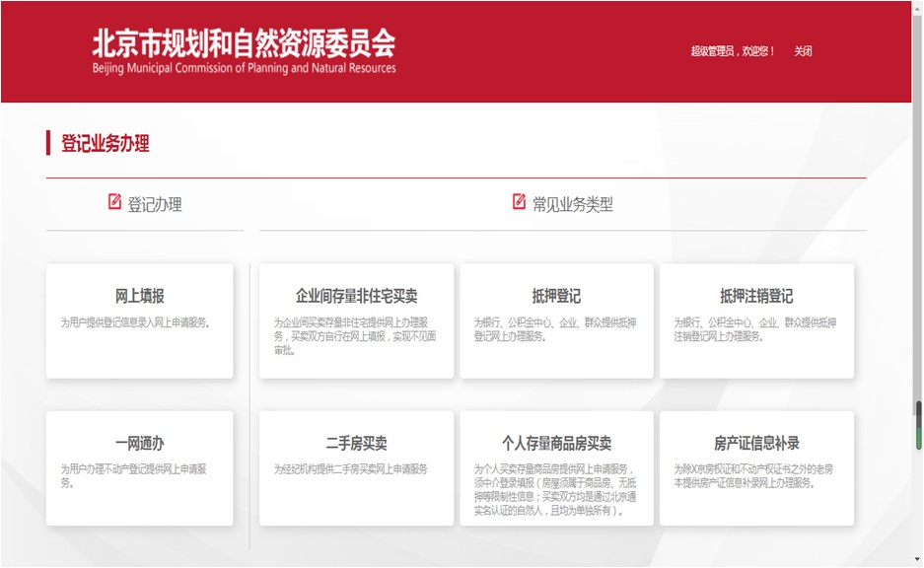Screen dimensions: 924x568
Task: Open the 房产证信息补录 card
Action: (756, 468)
